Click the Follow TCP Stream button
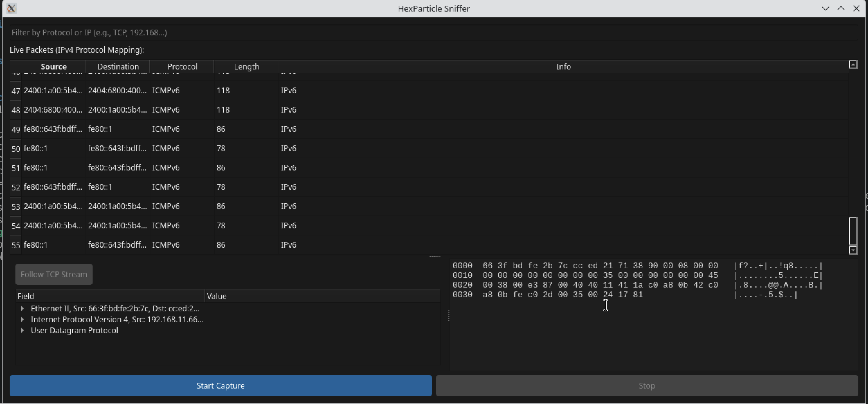The image size is (868, 404). 54,274
